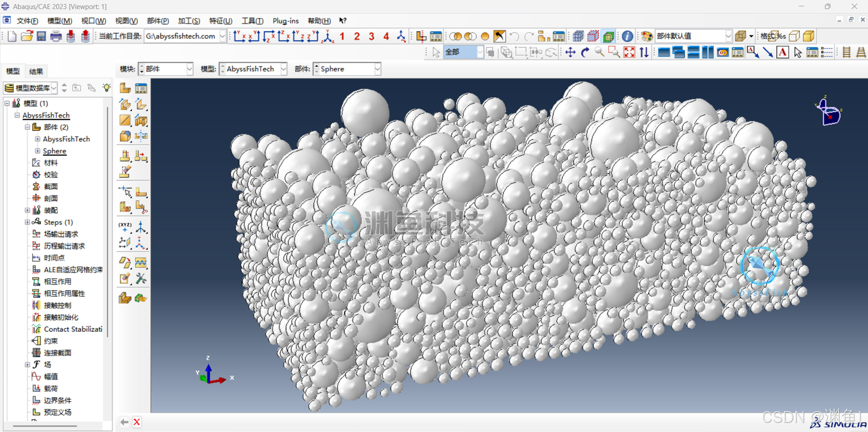Click the back arrow in prompt area
The image size is (868, 432).
[125, 422]
